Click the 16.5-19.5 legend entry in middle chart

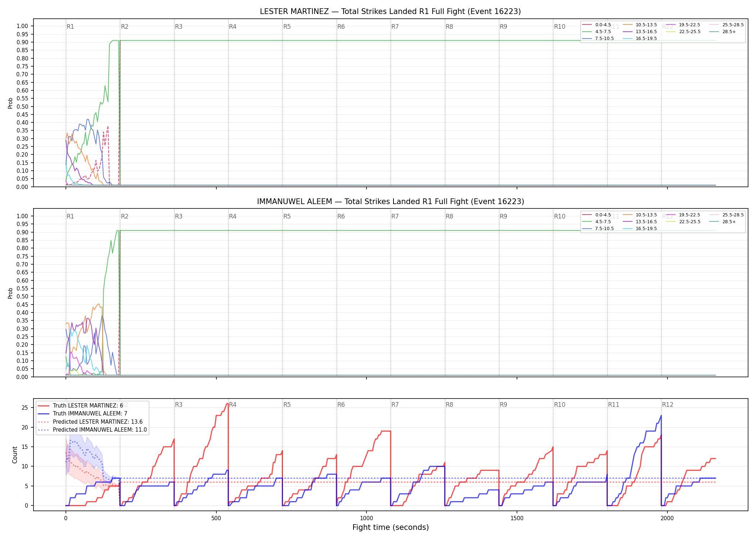pyautogui.click(x=640, y=229)
